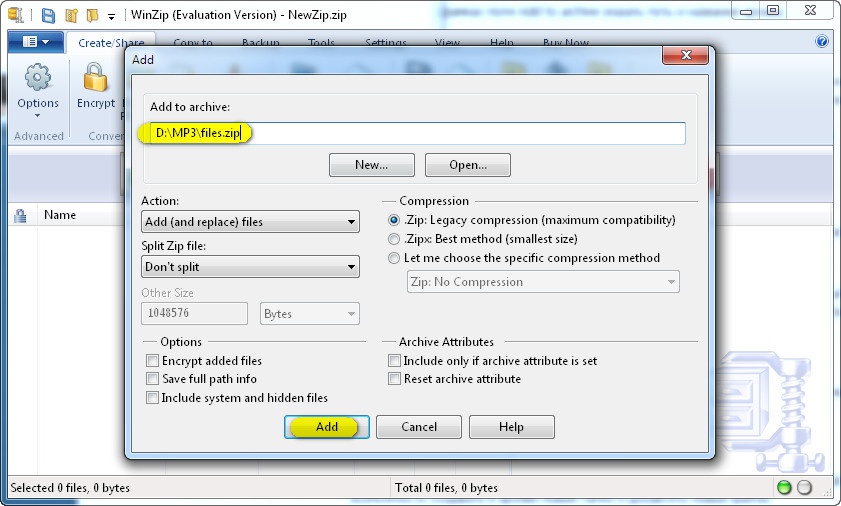Open the Split Zip file dropdown

click(250, 267)
